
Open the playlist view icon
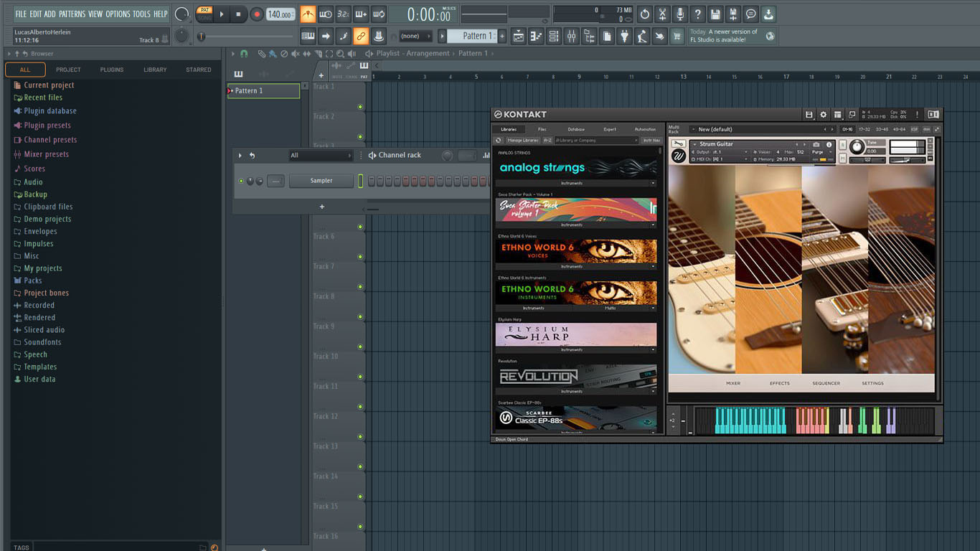(x=518, y=36)
